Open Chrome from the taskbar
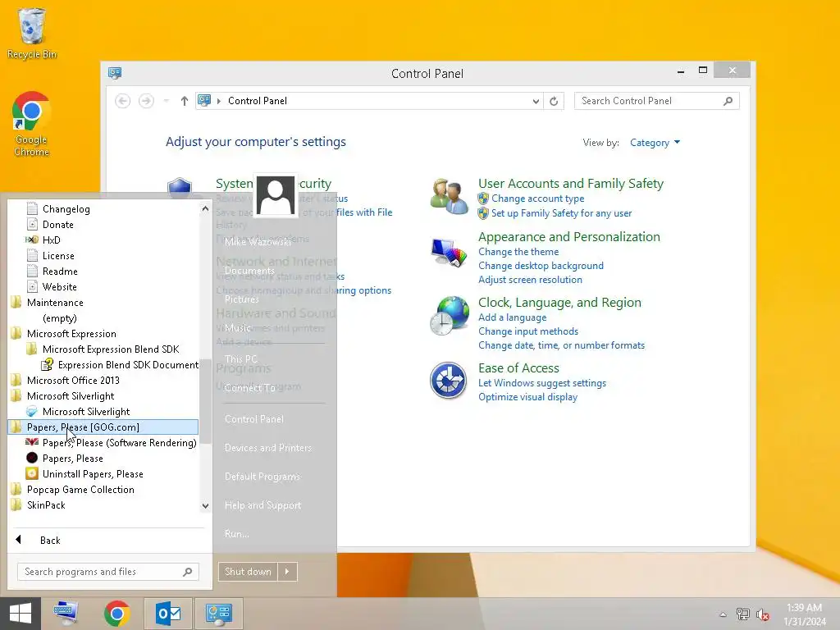Image resolution: width=840 pixels, height=630 pixels. pos(116,614)
